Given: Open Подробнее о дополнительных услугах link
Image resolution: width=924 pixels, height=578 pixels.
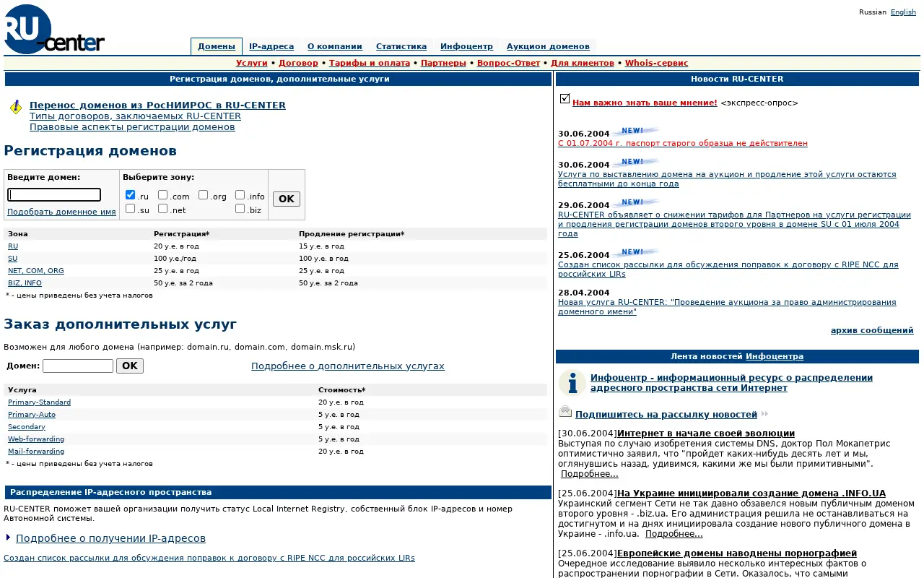Looking at the screenshot, I should pyautogui.click(x=348, y=366).
